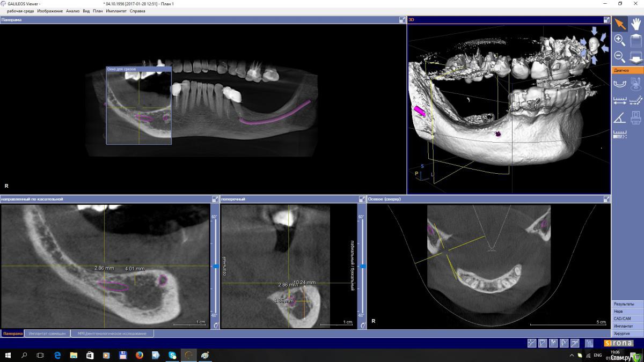Click the printer icon in right toolbar

pos(636,117)
